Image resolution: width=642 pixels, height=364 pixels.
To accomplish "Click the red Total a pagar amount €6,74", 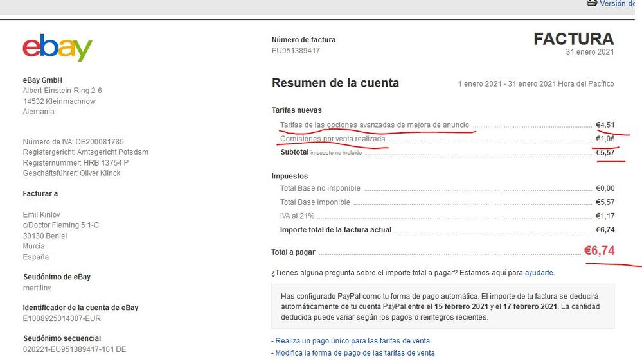I will click(x=599, y=251).
